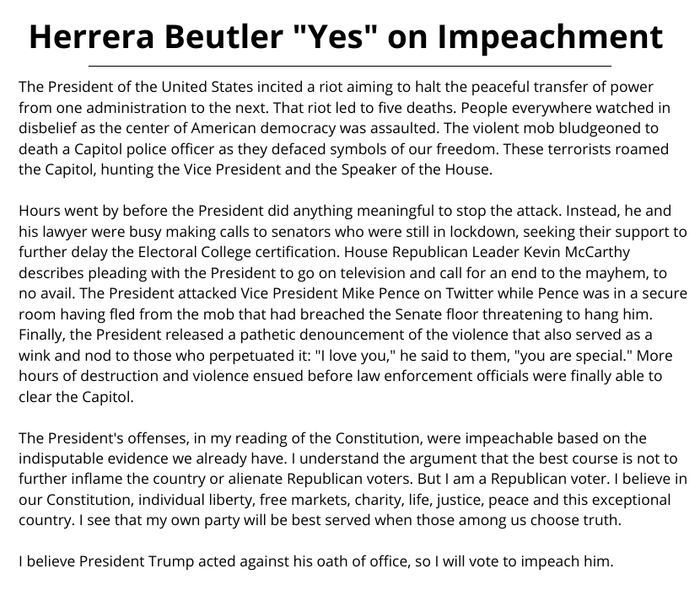Click 'I will vote to impeach him.'

tap(524, 561)
